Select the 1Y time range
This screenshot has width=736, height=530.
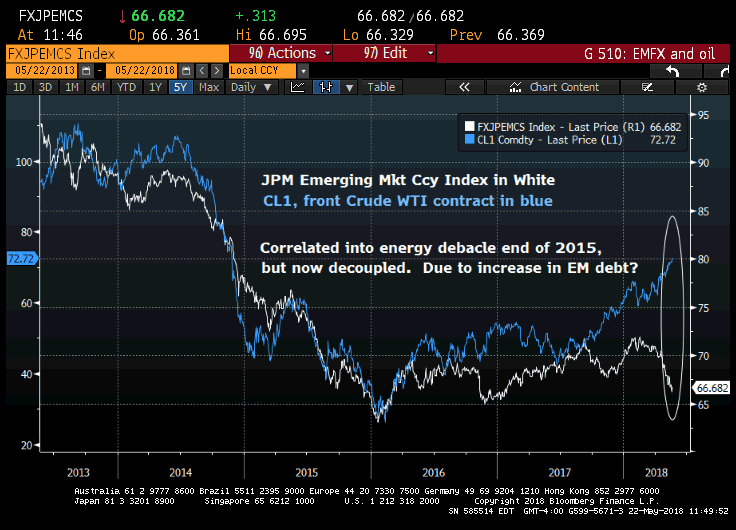[x=155, y=87]
